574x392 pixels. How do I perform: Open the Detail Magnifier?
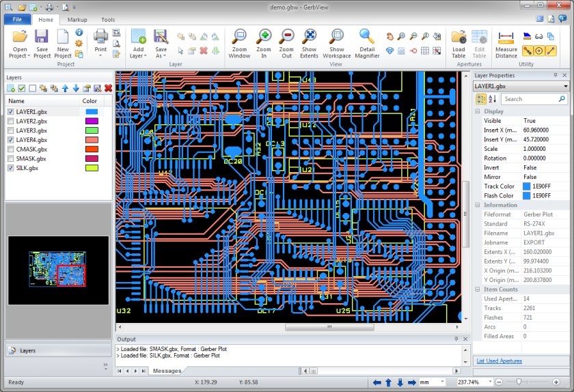pyautogui.click(x=367, y=42)
